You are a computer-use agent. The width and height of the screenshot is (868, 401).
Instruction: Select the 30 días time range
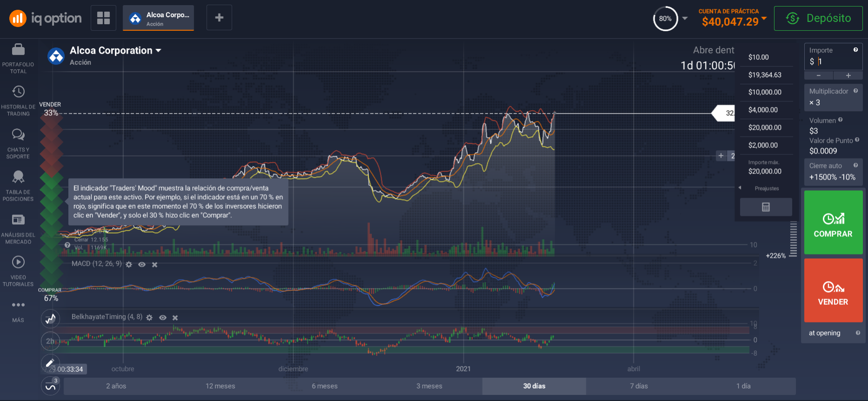click(534, 386)
